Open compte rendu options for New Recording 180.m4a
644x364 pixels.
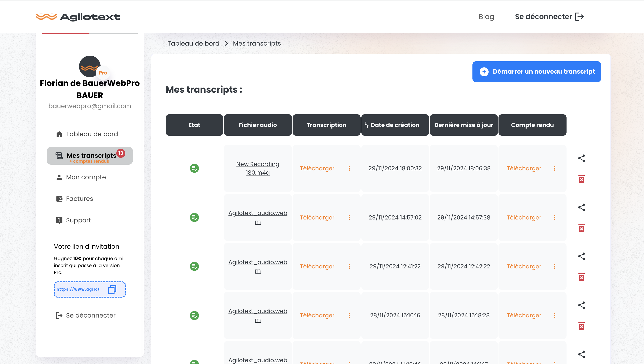554,168
